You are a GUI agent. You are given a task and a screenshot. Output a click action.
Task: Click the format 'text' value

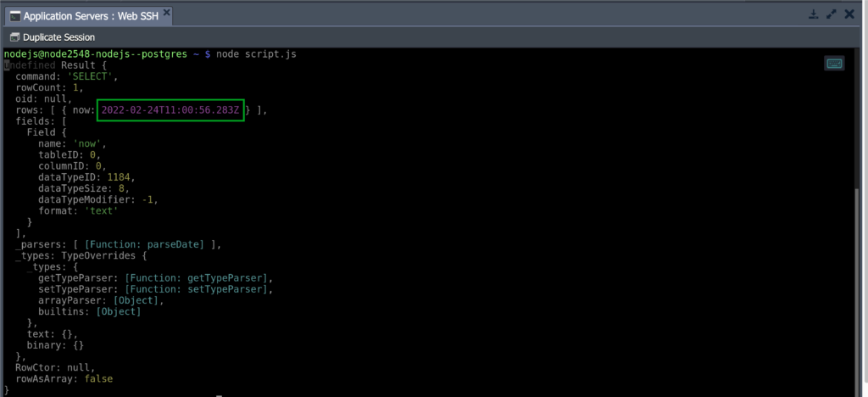pos(102,211)
